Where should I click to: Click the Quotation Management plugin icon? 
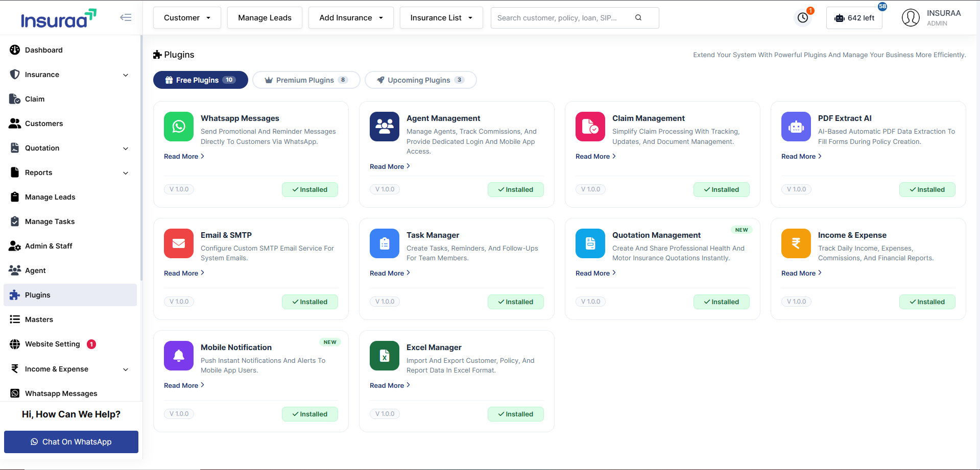click(590, 243)
